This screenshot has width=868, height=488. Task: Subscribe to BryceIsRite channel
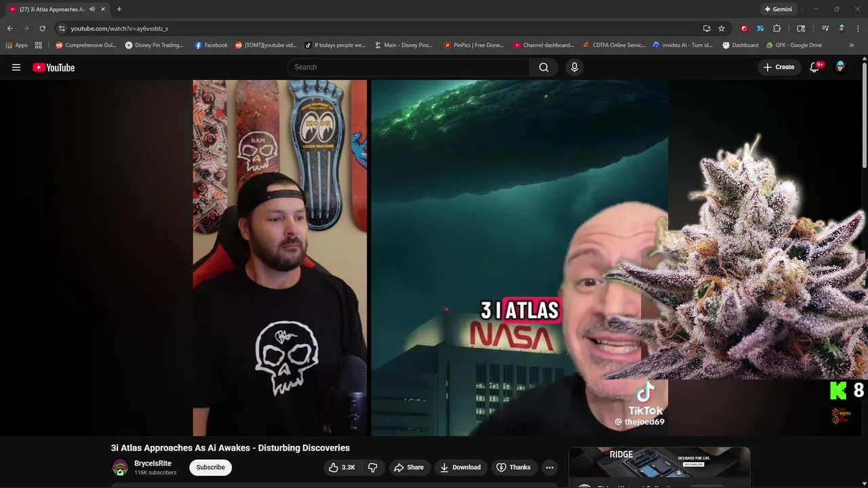(x=210, y=467)
